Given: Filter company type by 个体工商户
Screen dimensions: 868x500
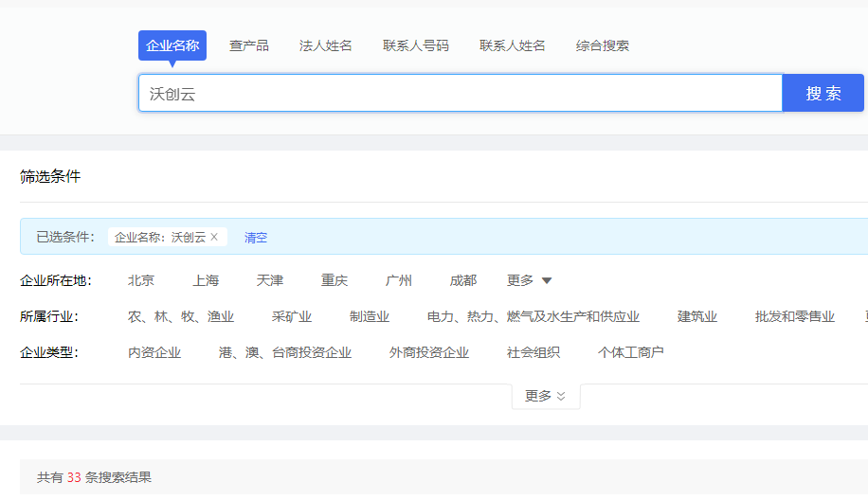Looking at the screenshot, I should (630, 352).
